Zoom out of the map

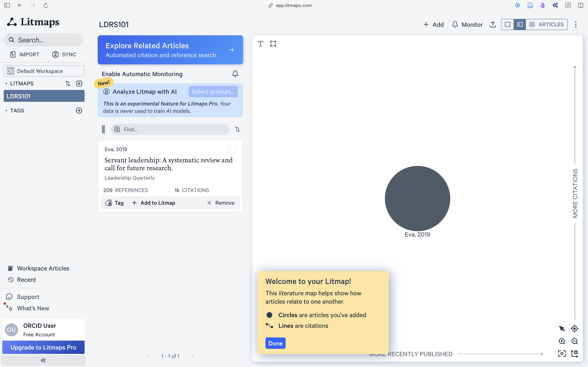[574, 341]
